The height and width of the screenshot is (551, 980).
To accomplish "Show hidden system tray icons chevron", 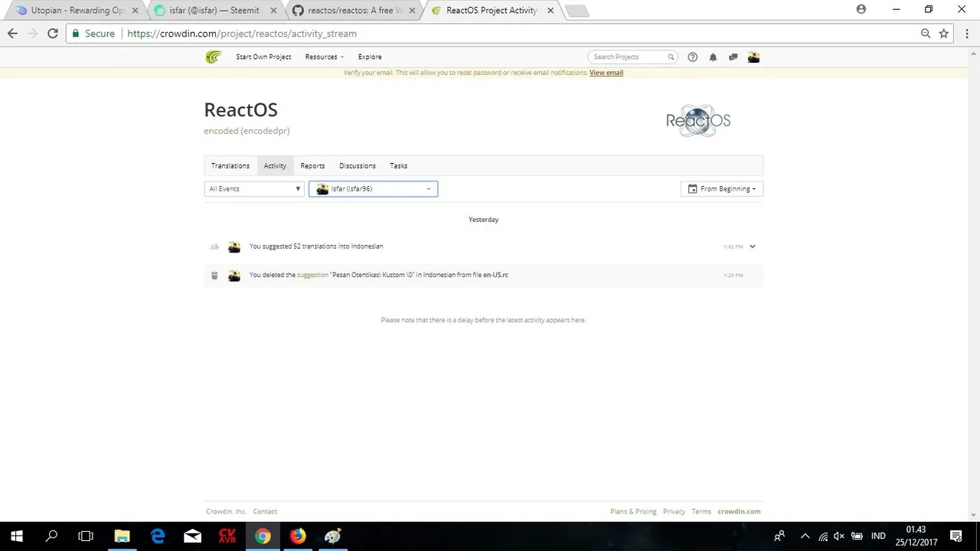I will [805, 536].
